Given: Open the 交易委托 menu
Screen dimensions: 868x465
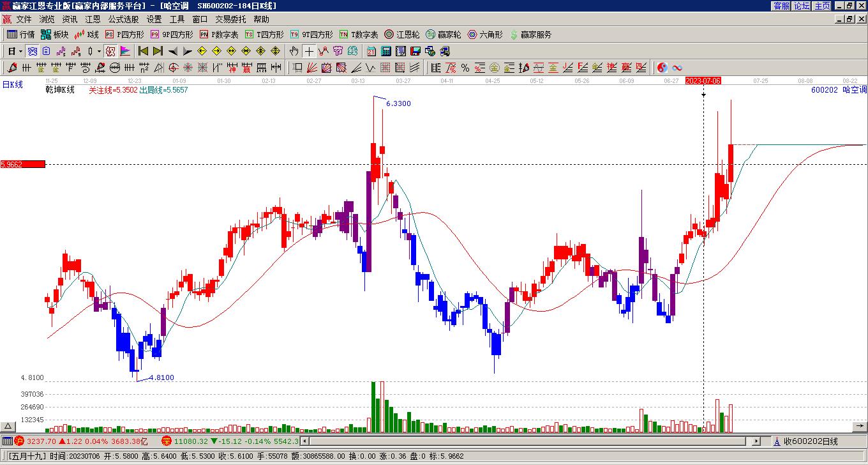Looking at the screenshot, I should 231,20.
